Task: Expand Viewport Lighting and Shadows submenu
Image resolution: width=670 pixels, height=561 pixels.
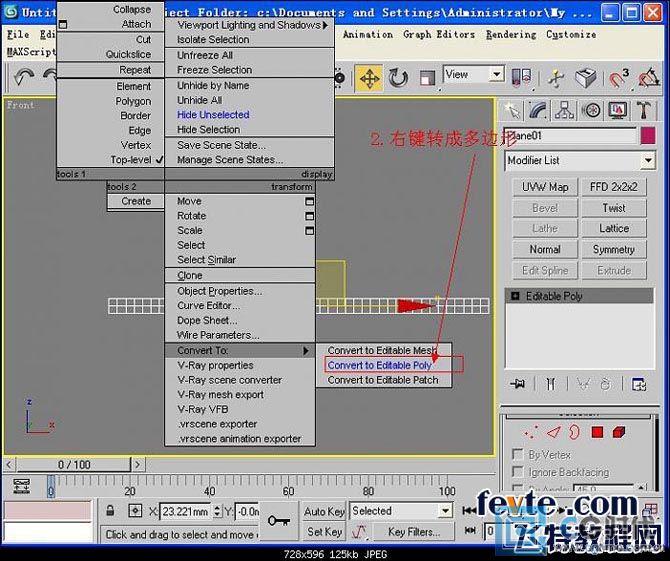Action: click(x=249, y=25)
